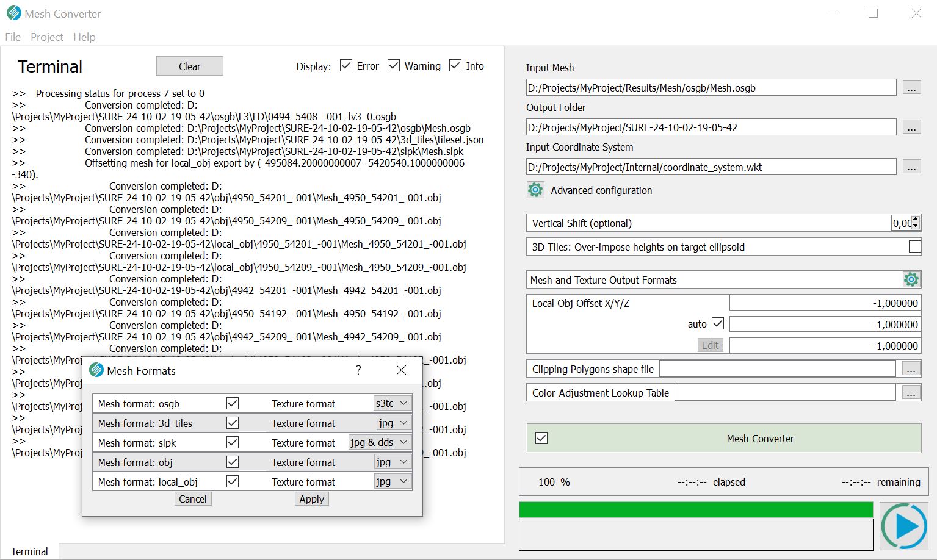Click the Mesh Converter app logo in title bar
The image size is (937, 560).
13,13
